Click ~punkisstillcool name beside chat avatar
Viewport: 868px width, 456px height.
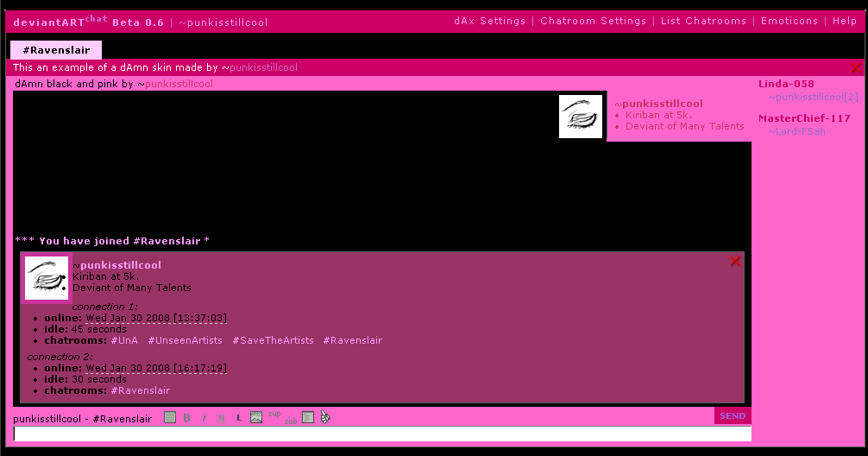click(658, 104)
